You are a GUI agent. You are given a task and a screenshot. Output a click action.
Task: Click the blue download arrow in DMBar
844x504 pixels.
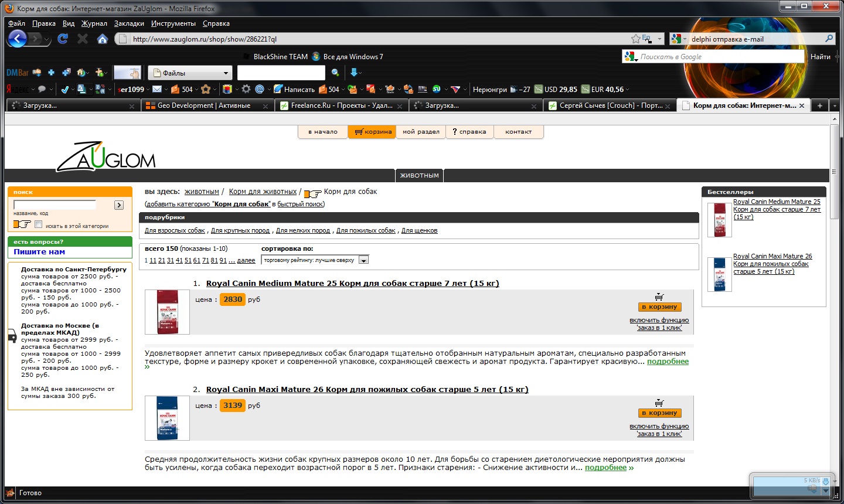pyautogui.click(x=353, y=73)
